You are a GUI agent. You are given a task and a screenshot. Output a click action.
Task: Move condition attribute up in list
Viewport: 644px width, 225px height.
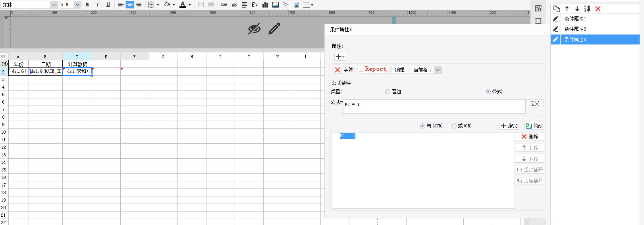[567, 9]
